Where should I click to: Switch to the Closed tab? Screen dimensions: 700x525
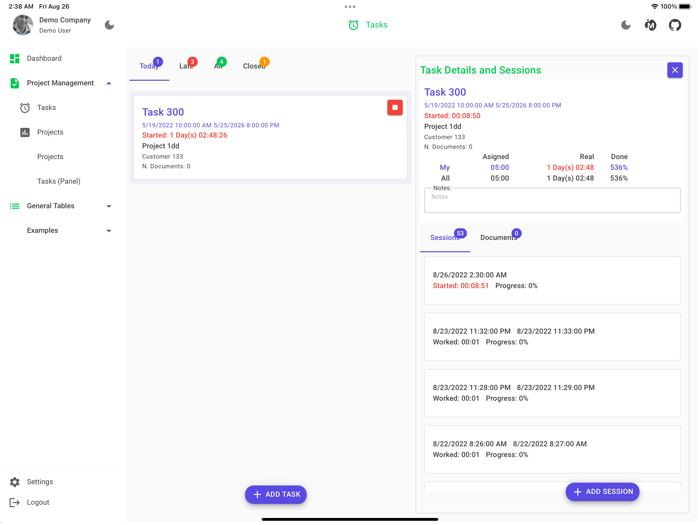tap(254, 66)
